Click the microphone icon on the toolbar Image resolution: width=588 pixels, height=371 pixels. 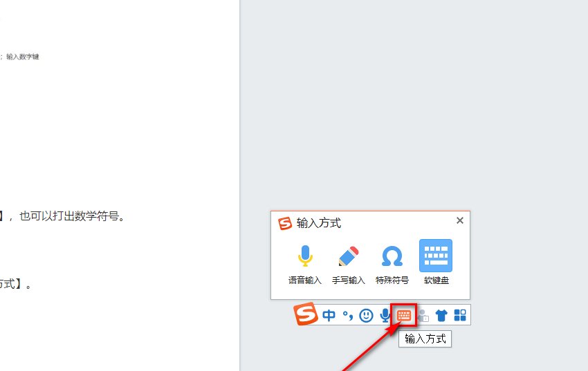[x=385, y=315]
